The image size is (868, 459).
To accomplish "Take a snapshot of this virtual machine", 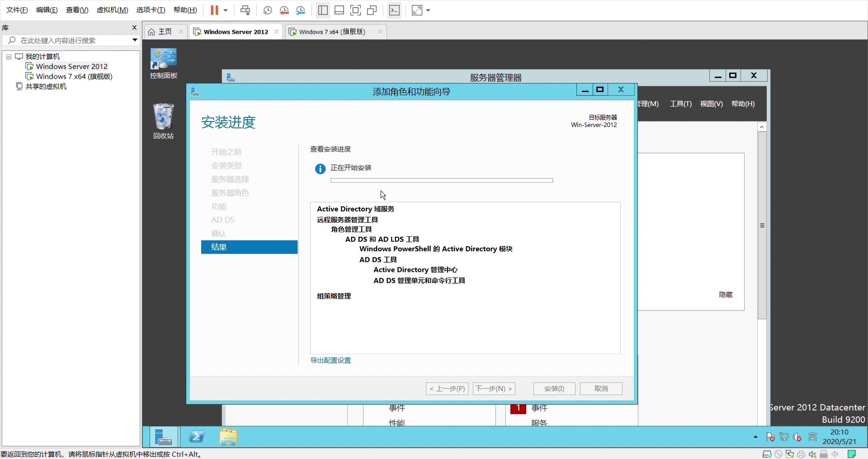I will (268, 10).
